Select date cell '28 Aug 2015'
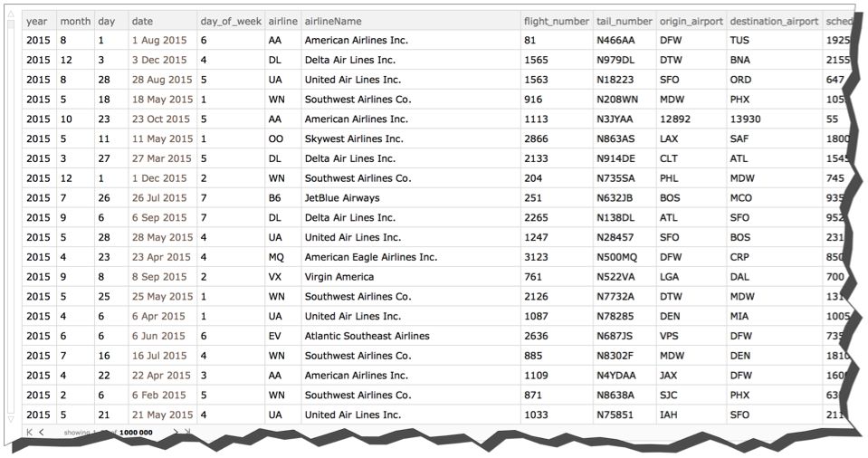Viewport: 868px width, 458px height. [x=162, y=80]
